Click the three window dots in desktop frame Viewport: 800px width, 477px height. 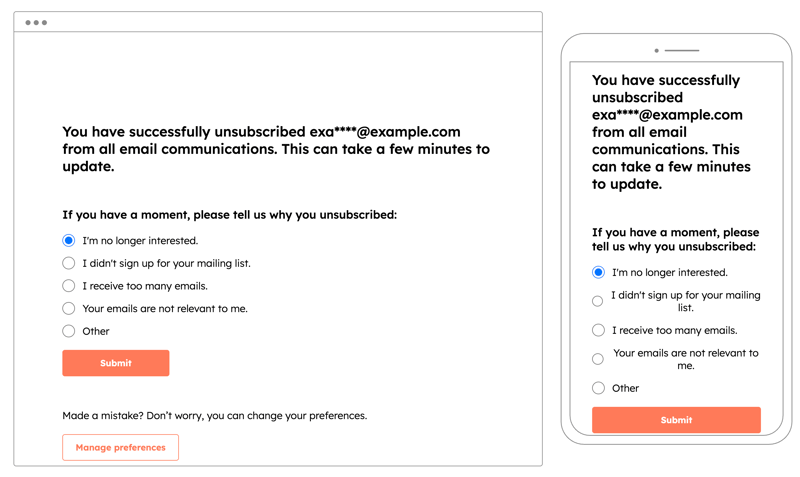[x=36, y=22]
